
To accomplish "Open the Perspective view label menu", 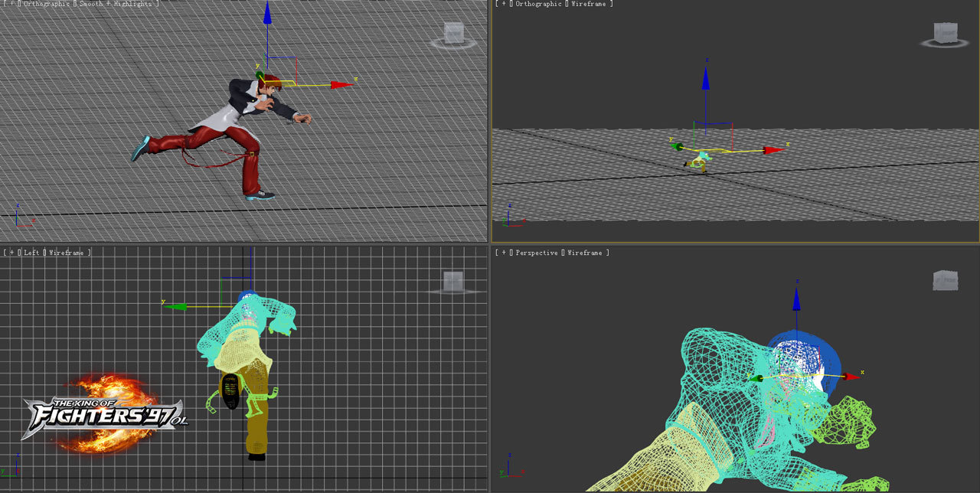I will tap(537, 253).
